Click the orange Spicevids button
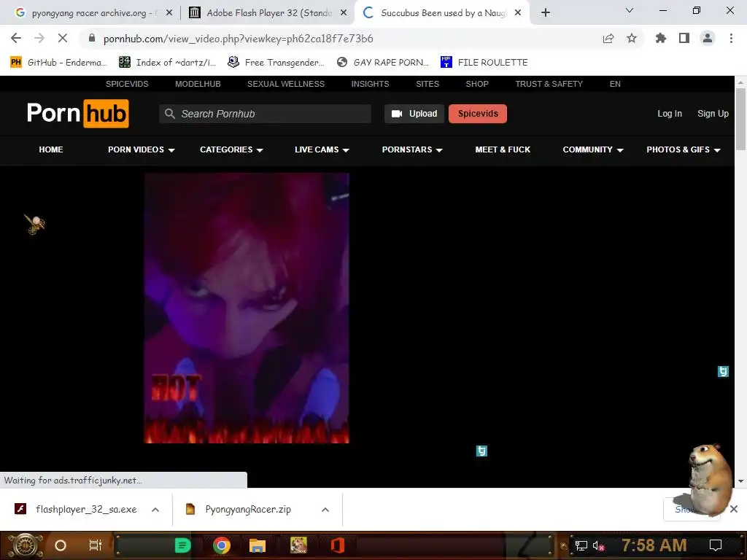Image resolution: width=747 pixels, height=560 pixels. (x=478, y=113)
